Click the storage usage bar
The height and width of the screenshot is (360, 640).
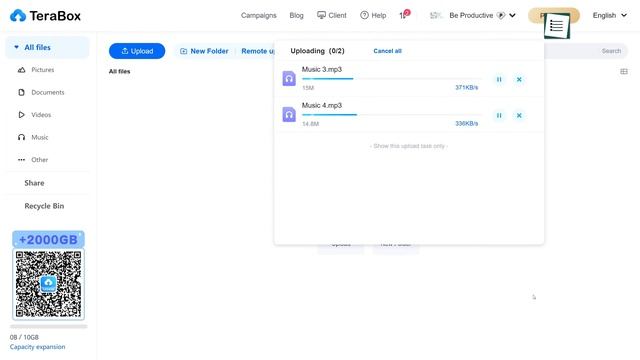pos(49,327)
